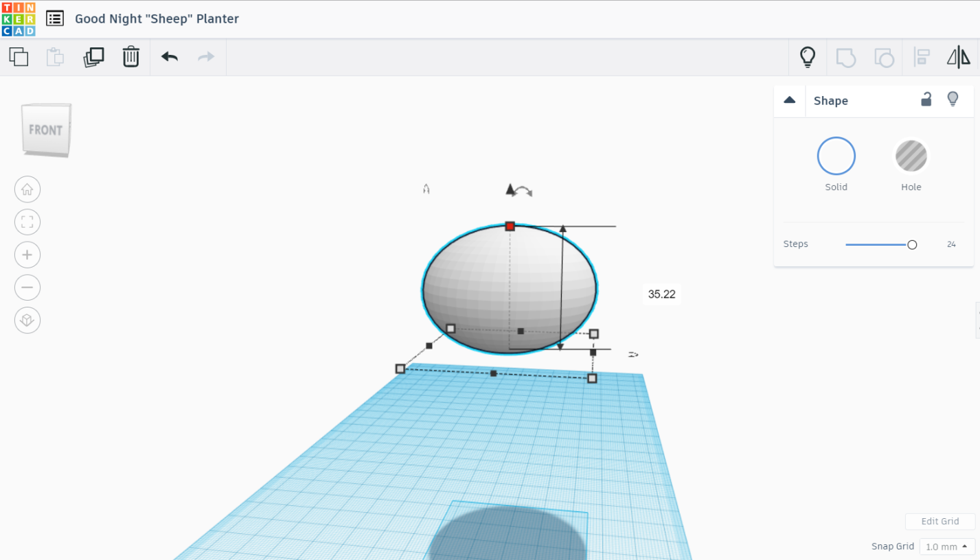Click the Duplicate and repeat icon
The width and height of the screenshot is (980, 560).
point(93,57)
